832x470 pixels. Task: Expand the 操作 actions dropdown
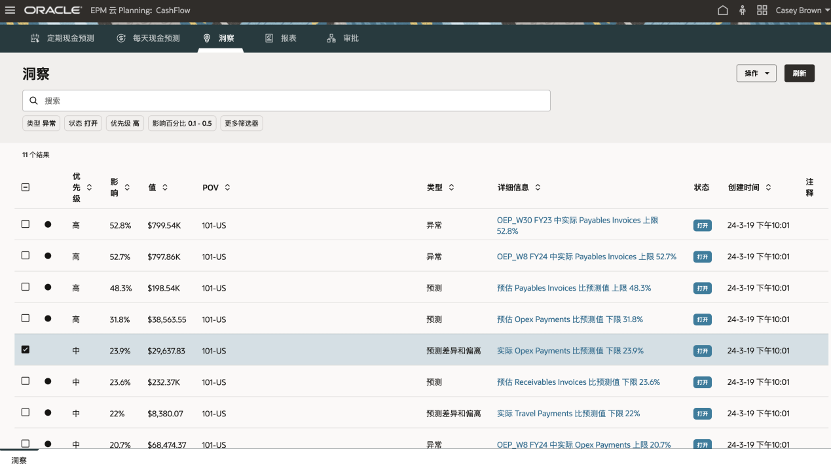tap(756, 74)
